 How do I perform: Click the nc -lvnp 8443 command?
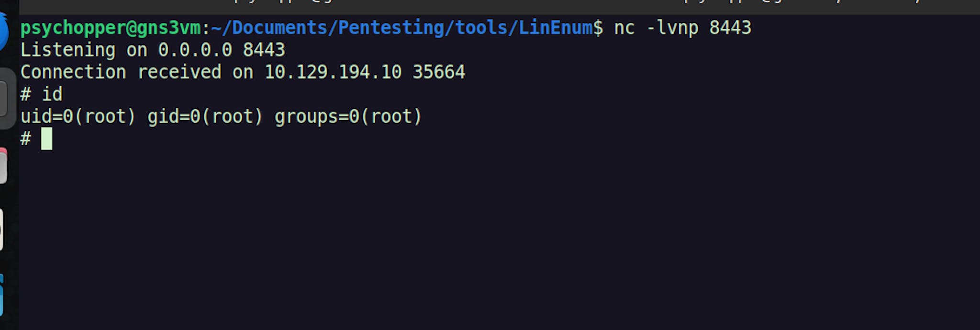[683, 28]
